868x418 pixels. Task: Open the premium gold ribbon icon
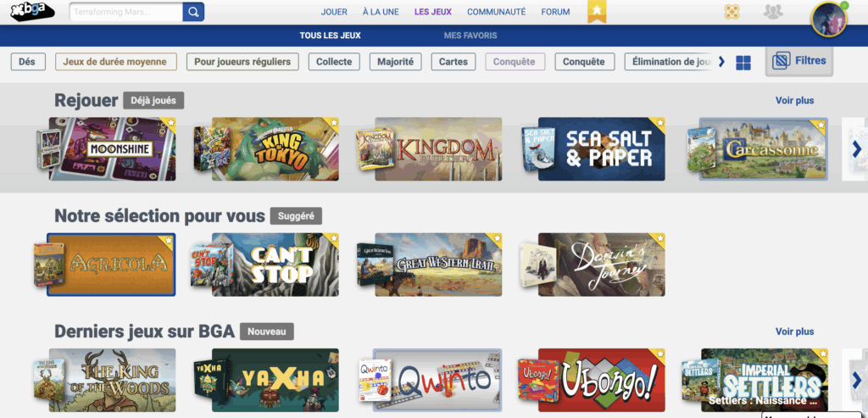(597, 11)
